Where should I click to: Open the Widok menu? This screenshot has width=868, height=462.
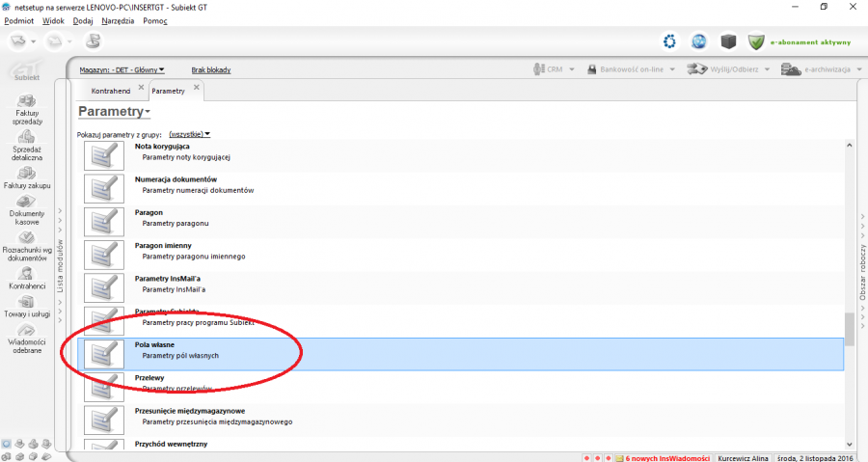53,20
